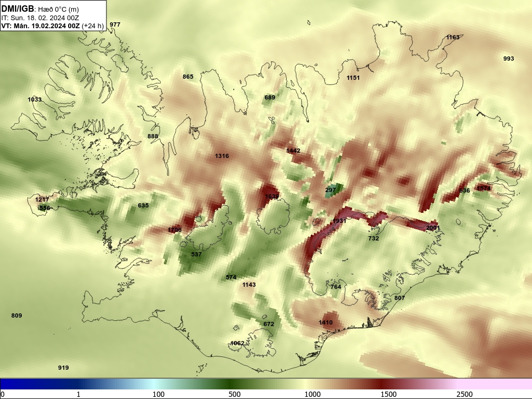Click the 977 value near the legend box
532x399 pixels.
115,24
